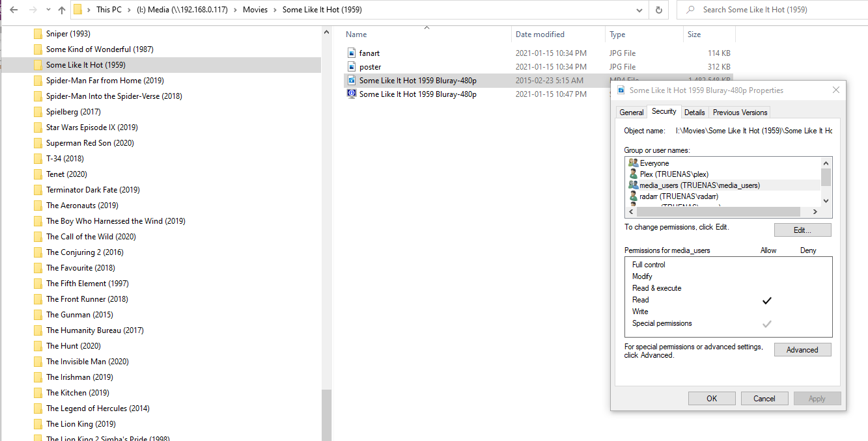Select the Spielberg (2017) folder icon
The image size is (868, 441).
[x=38, y=112]
